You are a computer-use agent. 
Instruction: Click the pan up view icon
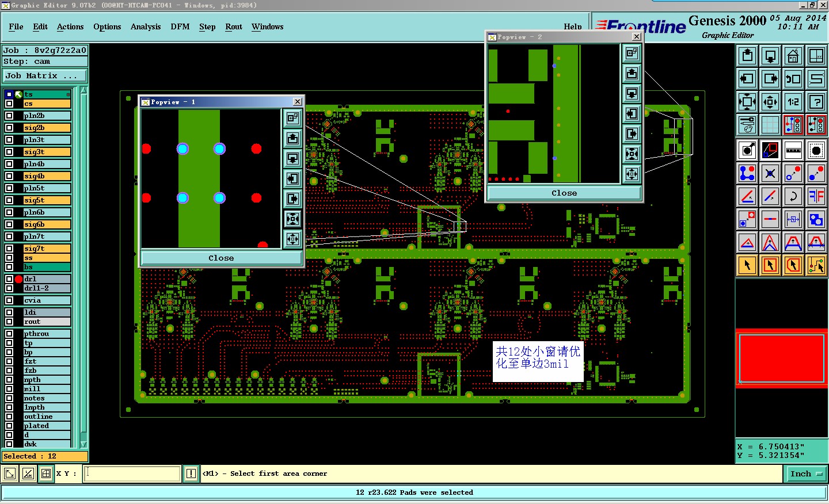[747, 56]
